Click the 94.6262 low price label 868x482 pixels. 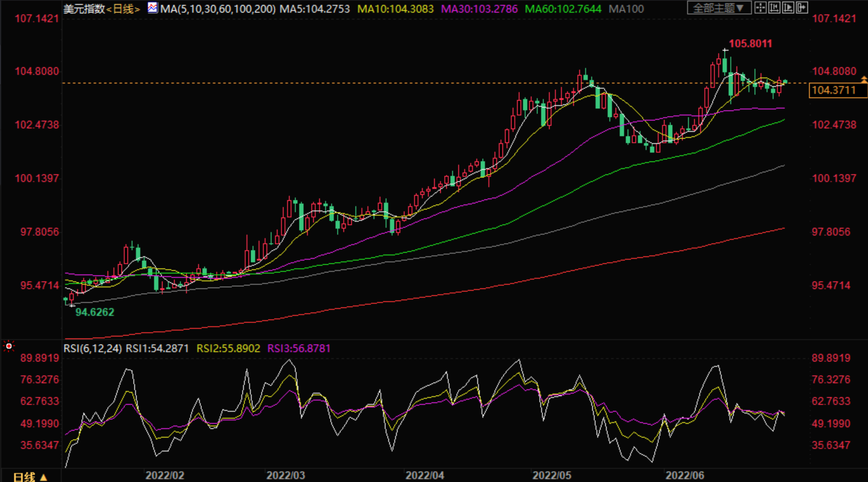point(95,312)
